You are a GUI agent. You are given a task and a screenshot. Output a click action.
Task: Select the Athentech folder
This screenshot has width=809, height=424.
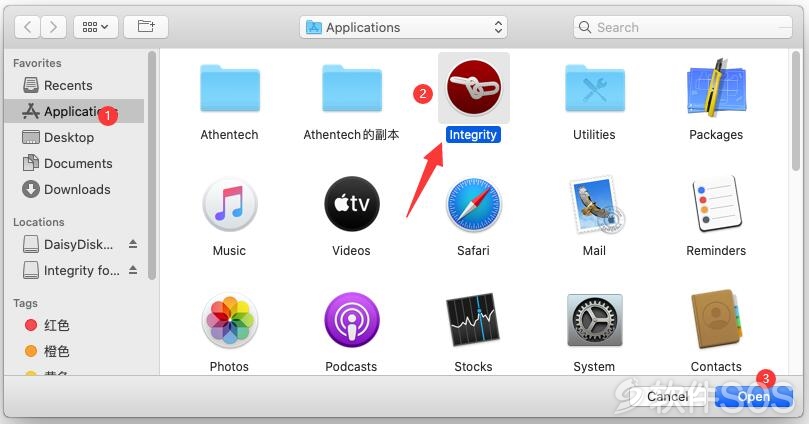click(x=230, y=88)
